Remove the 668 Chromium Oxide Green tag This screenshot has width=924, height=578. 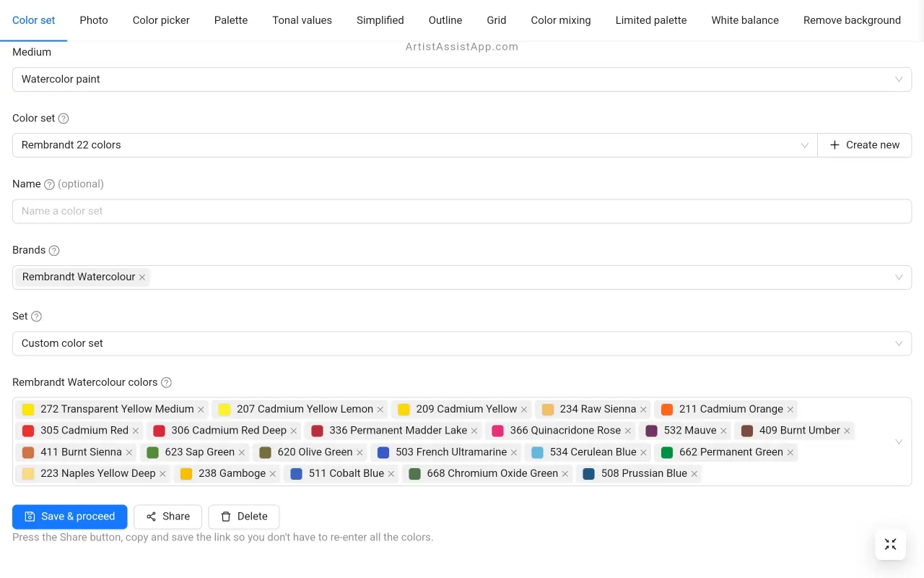pos(565,474)
